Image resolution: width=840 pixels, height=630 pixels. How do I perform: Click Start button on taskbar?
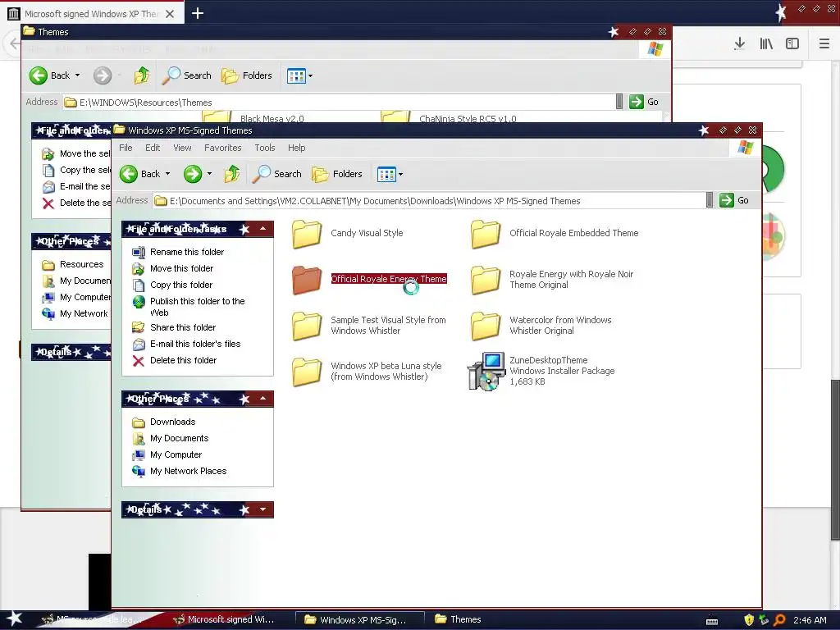tap(13, 620)
